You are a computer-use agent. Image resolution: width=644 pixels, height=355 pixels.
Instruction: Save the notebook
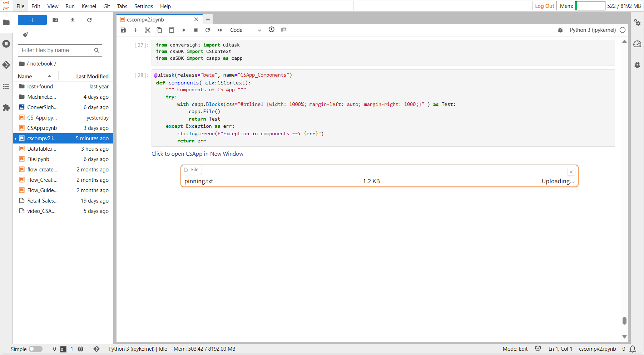click(x=123, y=30)
